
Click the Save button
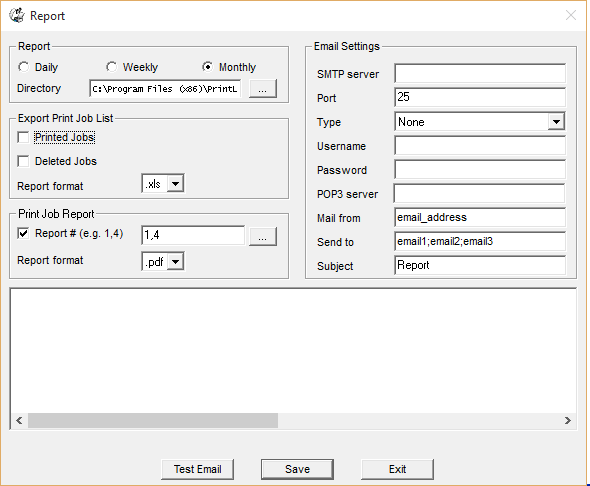point(297,469)
